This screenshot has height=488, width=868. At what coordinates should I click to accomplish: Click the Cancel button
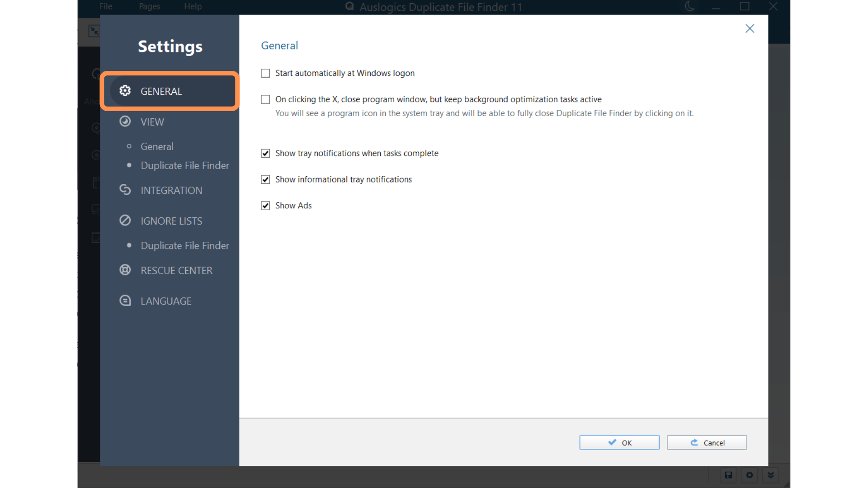(x=707, y=442)
